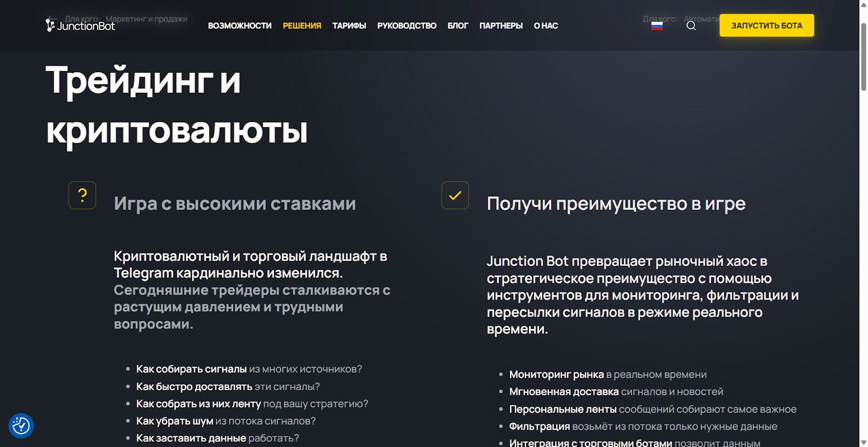Screen dimensions: 868x447
Task: Open the РЕШЕНИЯ menu item
Action: [302, 25]
